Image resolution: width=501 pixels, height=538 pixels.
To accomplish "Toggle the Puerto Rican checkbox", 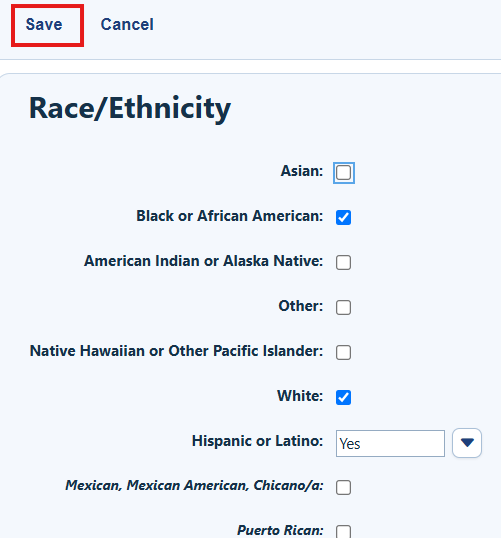I will pyautogui.click(x=343, y=531).
